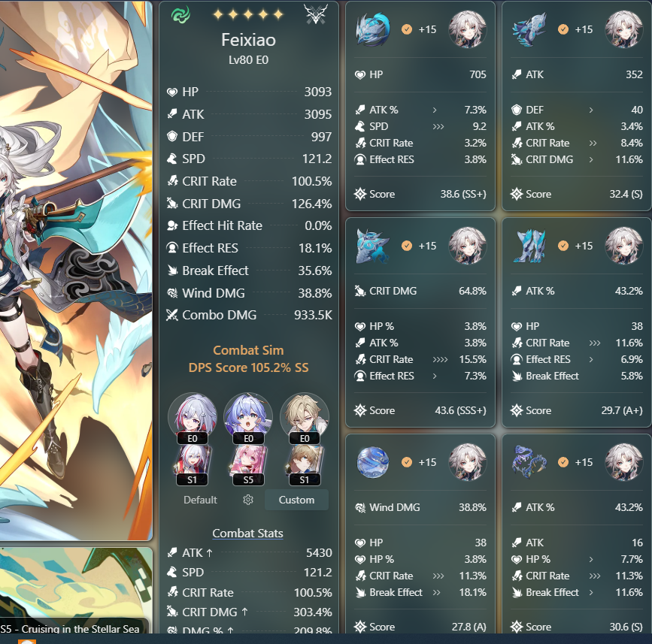Switch to the Custom sim tab
Screen dimensions: 652x644
(296, 500)
